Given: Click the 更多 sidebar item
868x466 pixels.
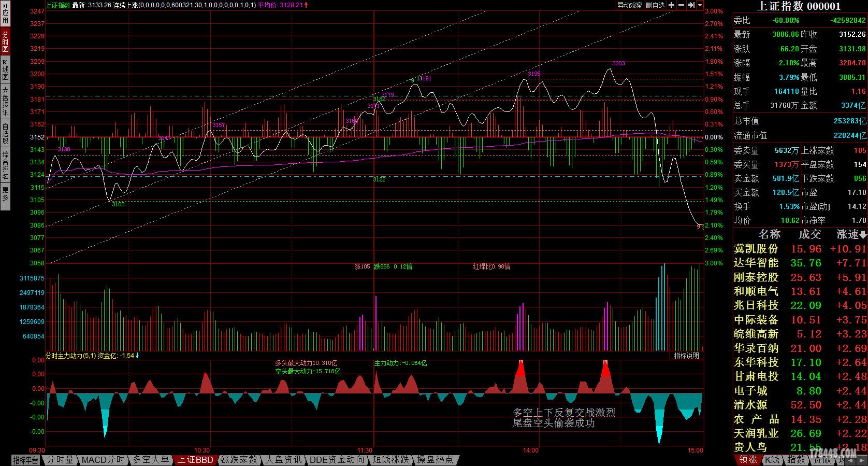Looking at the screenshot, I should click(5, 197).
